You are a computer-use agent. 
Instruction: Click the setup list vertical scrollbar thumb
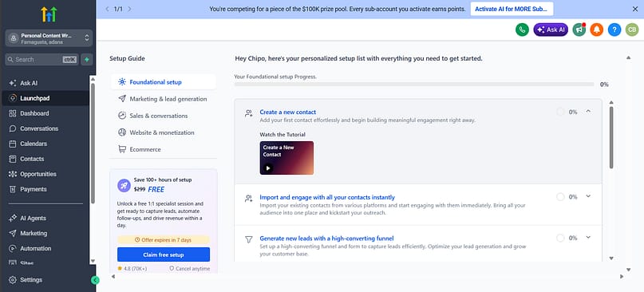pos(611,137)
